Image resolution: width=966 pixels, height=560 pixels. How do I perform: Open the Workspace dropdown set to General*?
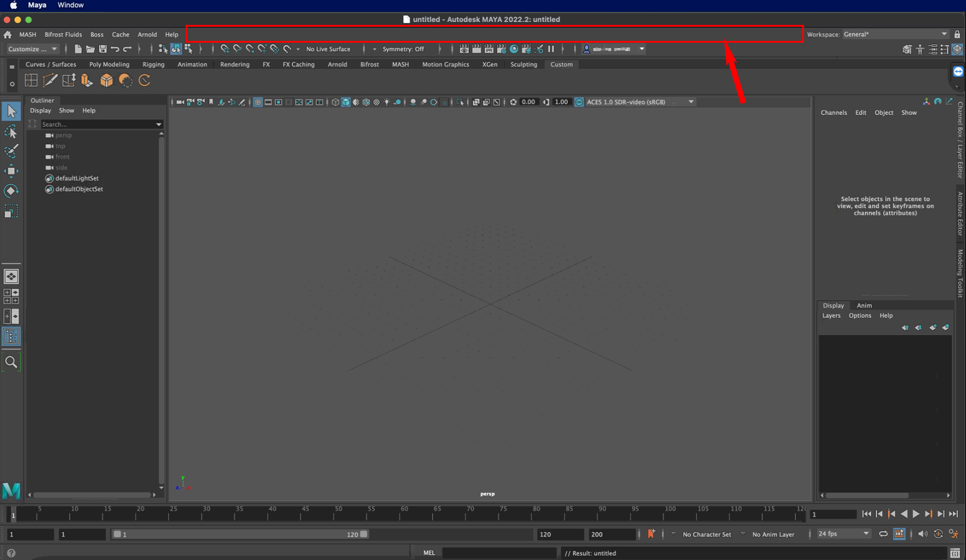[893, 34]
